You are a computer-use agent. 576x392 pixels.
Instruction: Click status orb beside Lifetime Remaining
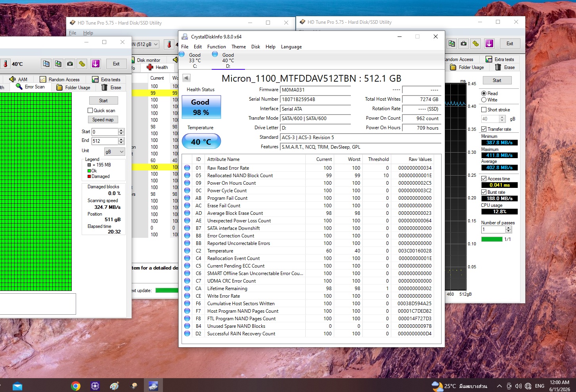pyautogui.click(x=187, y=289)
